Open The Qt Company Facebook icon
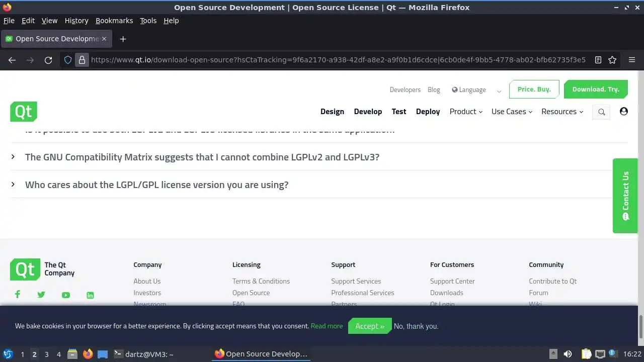 (18, 295)
